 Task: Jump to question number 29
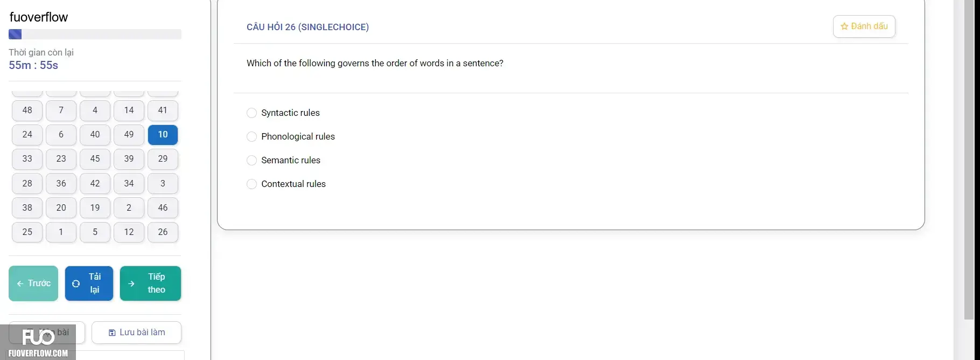(163, 159)
